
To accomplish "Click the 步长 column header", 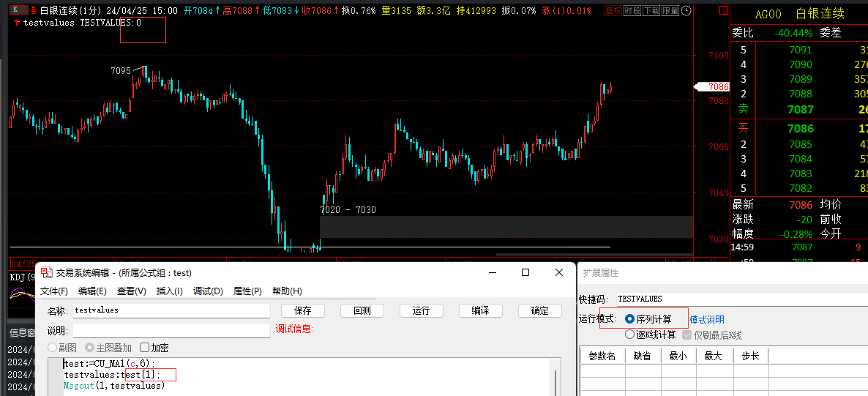I will [x=750, y=356].
